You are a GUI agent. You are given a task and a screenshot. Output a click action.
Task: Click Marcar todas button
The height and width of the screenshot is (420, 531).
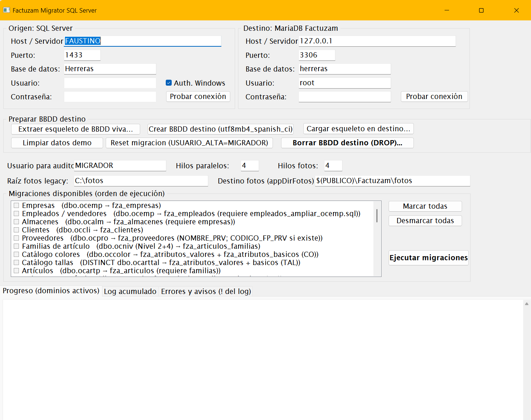[x=425, y=206]
